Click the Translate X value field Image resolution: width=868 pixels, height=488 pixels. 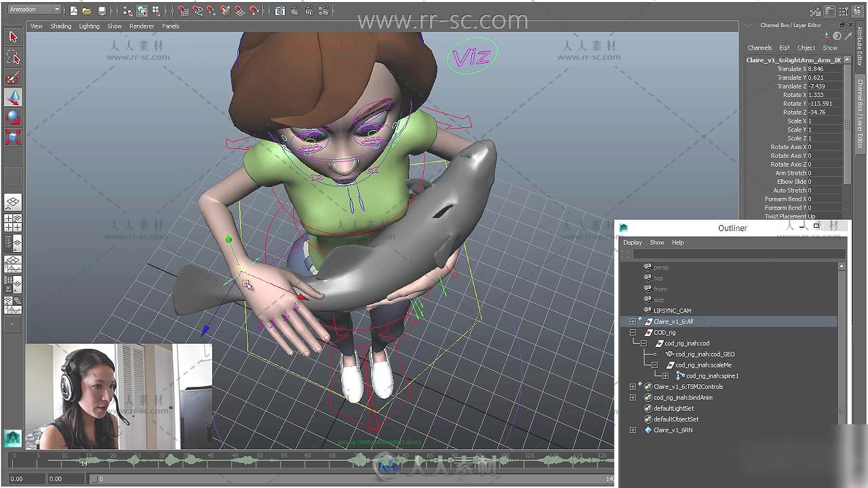click(824, 69)
